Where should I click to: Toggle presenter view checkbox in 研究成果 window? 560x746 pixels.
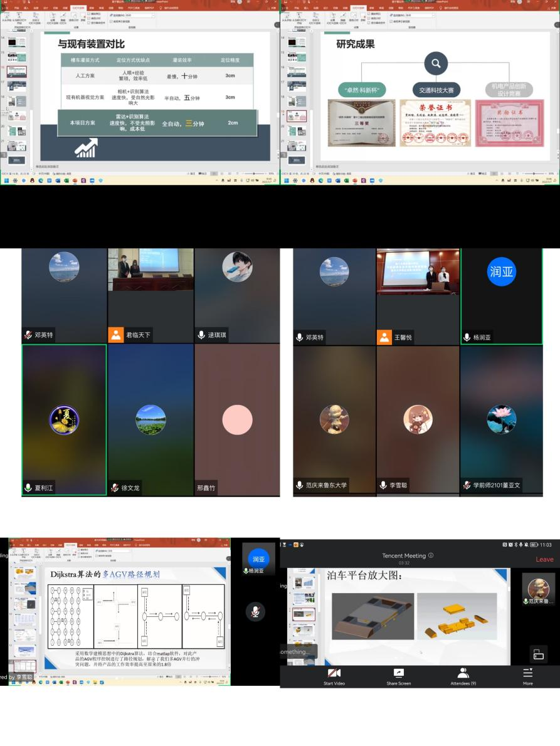coord(392,21)
